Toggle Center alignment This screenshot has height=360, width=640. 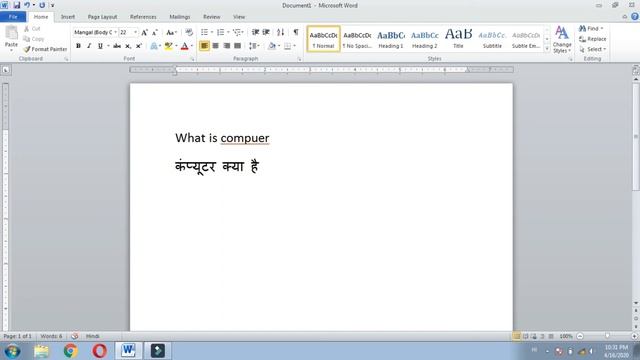[215, 46]
